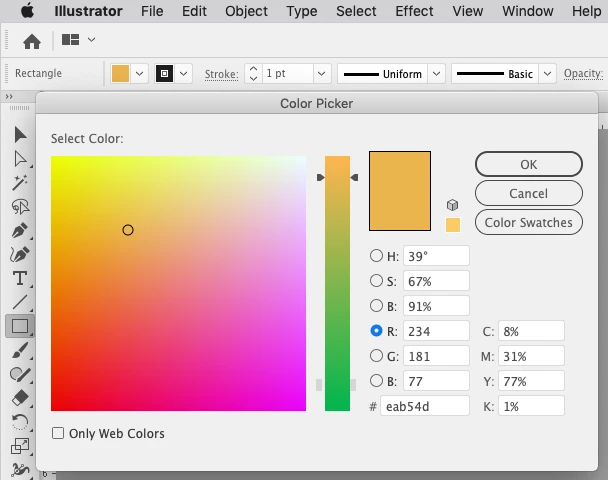
Task: Enable Only Web Colors checkbox
Action: [x=58, y=433]
